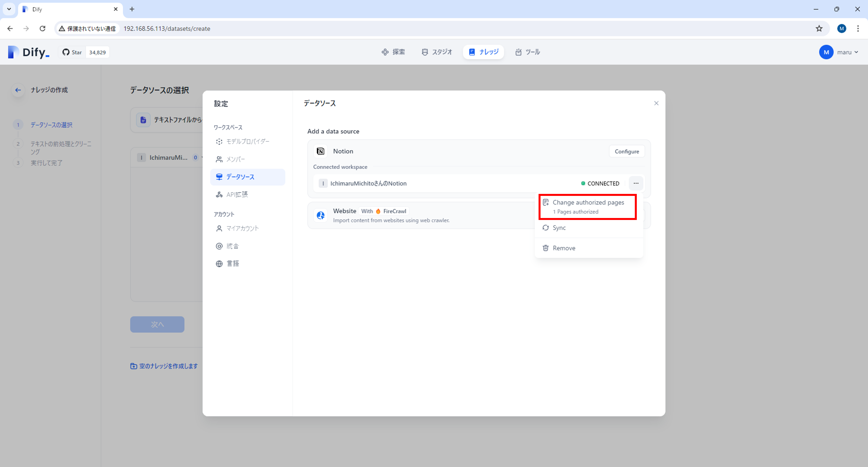
Task: Click the Notion Configure button
Action: (626, 151)
